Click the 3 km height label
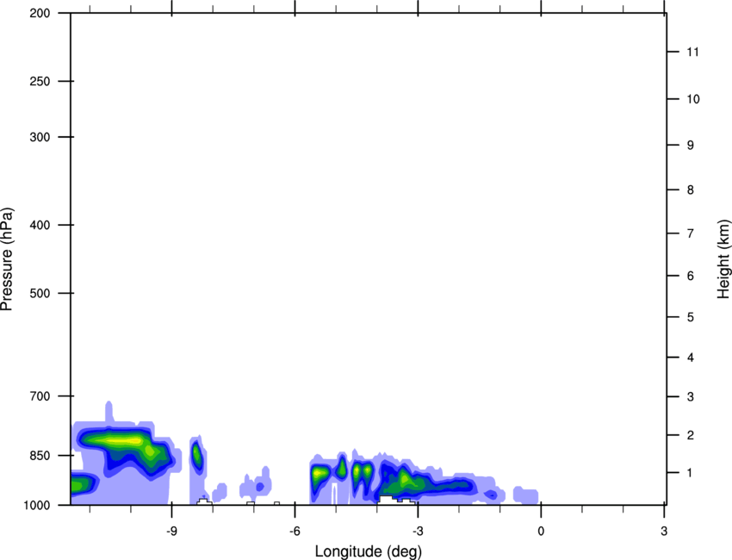 tap(690, 397)
